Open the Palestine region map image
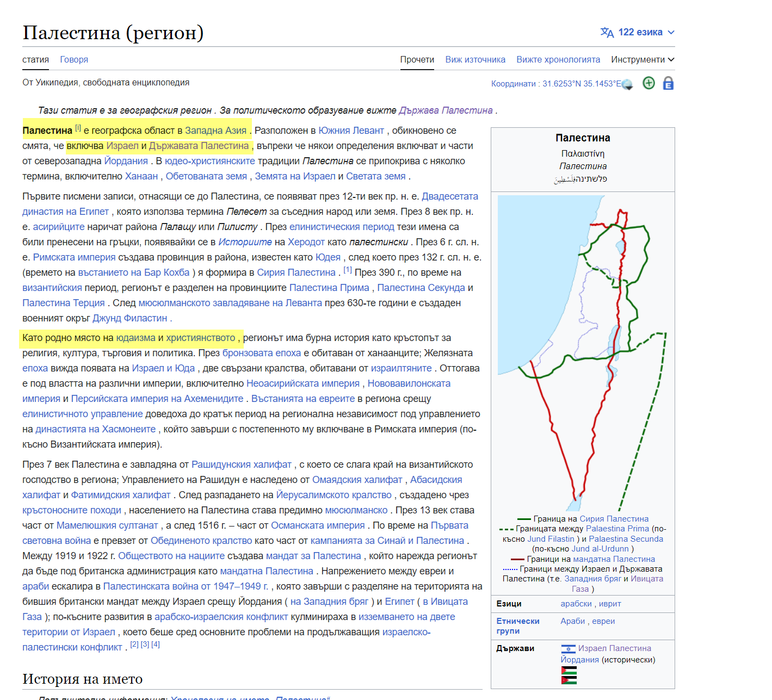772x700 pixels. [x=582, y=354]
